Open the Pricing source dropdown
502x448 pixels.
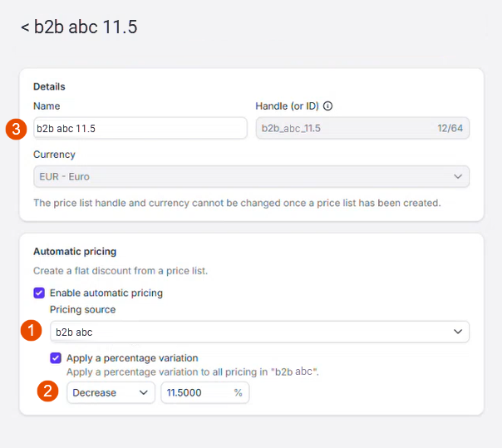pos(259,332)
